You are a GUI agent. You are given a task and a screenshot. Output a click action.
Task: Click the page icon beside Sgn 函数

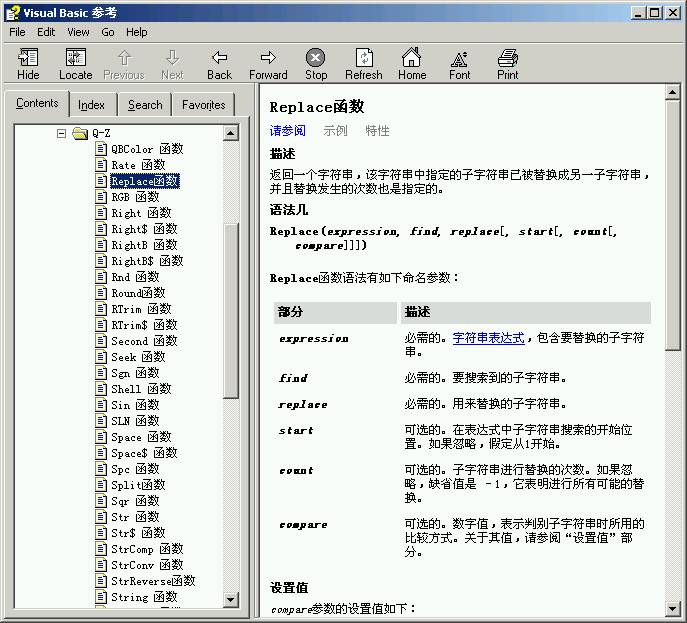101,373
